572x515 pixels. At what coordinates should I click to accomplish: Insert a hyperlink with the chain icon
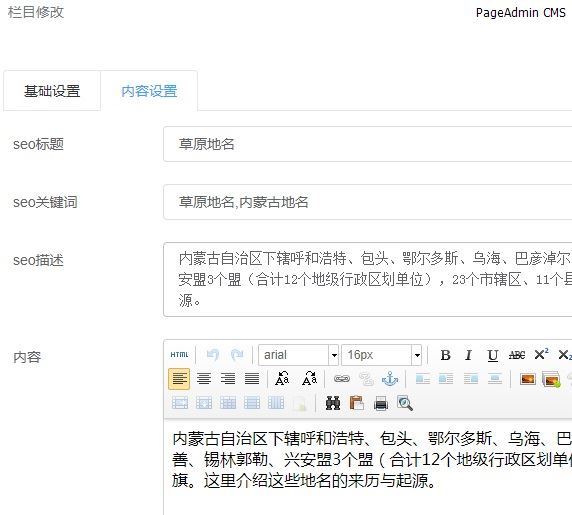tap(342, 379)
